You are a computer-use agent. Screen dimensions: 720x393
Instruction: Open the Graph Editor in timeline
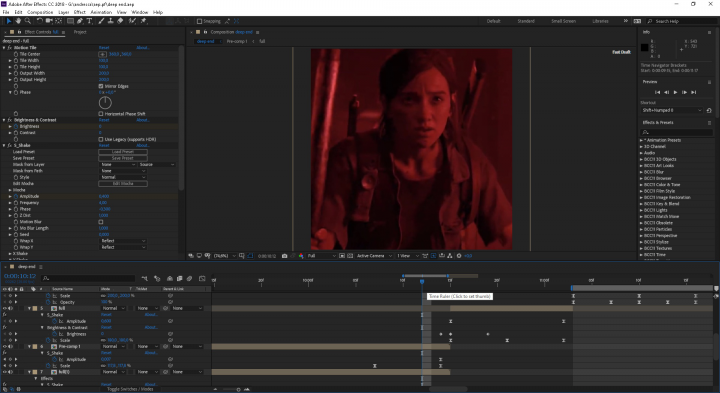pos(202,278)
